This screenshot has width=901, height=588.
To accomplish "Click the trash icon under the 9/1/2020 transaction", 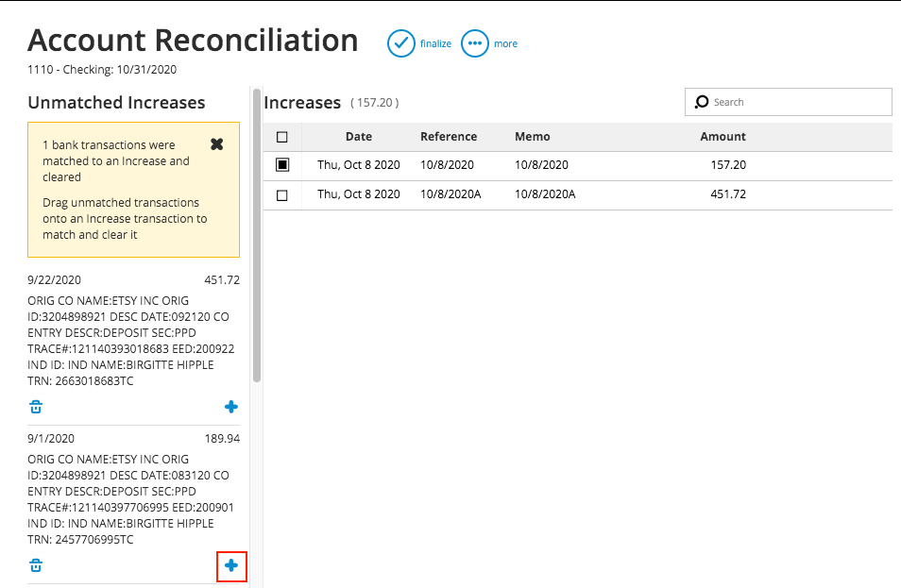I will tap(35, 564).
